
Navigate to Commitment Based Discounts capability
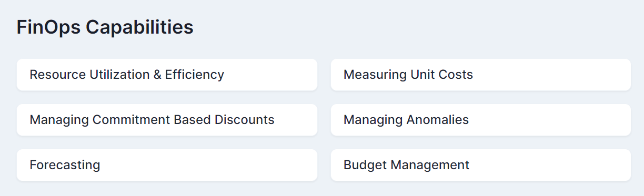(167, 120)
